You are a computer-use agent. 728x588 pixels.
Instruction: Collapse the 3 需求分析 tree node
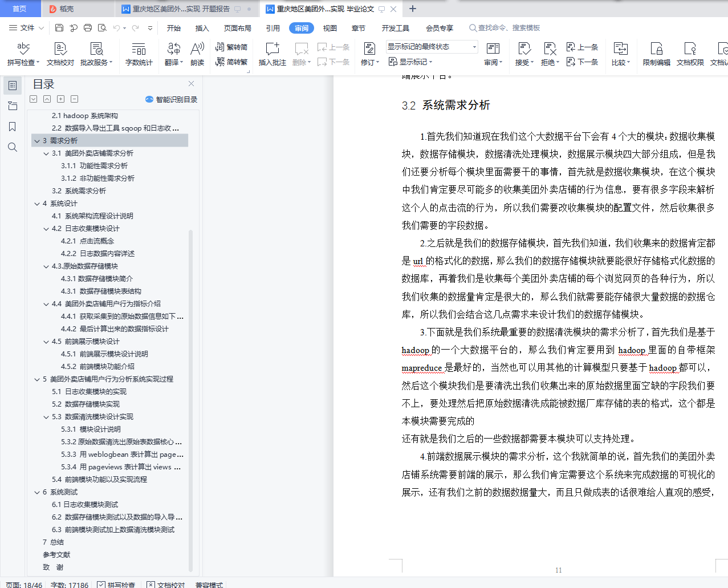[x=37, y=141]
